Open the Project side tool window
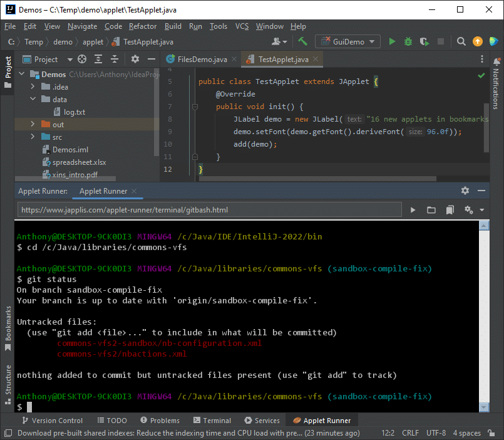504x440 pixels. [x=8, y=72]
